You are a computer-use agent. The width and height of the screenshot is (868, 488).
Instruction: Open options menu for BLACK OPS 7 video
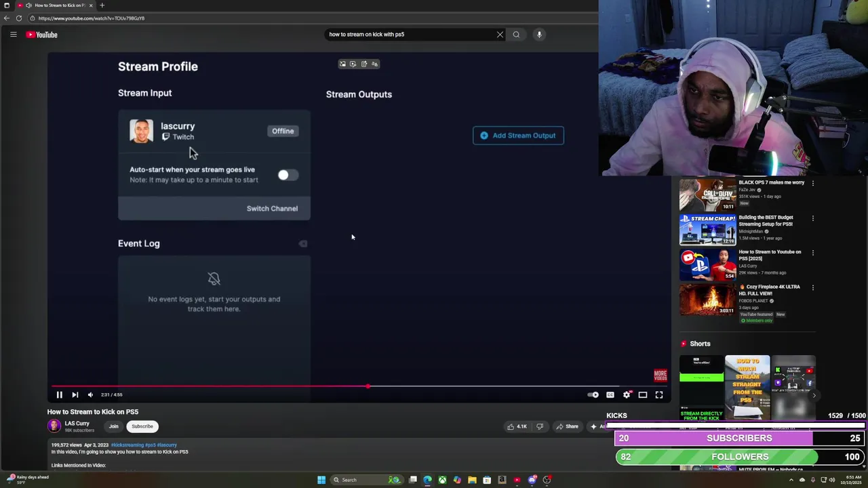click(x=813, y=183)
